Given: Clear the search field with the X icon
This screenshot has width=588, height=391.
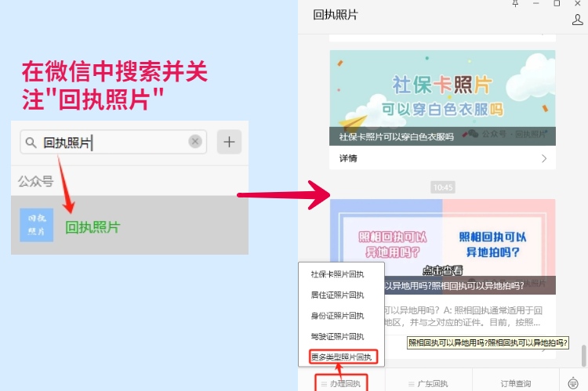Looking at the screenshot, I should (x=195, y=142).
